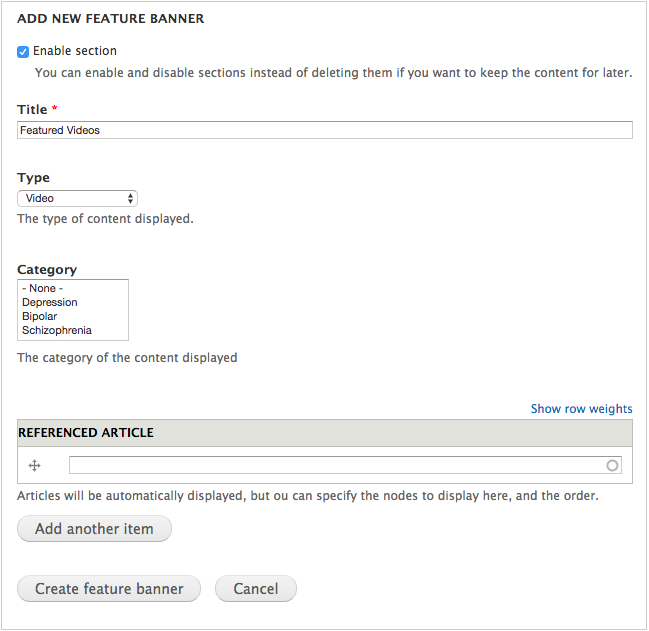Submit with Create feature banner button
The height and width of the screenshot is (631, 649).
click(109, 589)
